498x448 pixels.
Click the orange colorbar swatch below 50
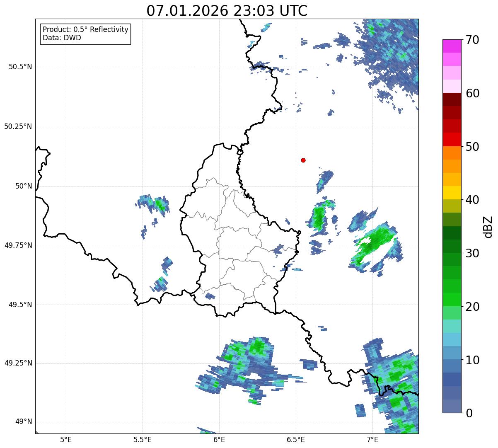click(452, 153)
